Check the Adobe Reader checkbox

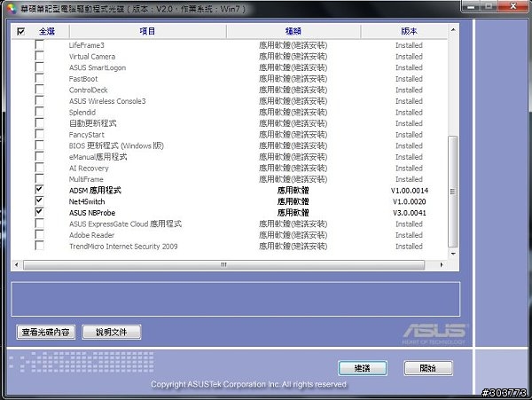coord(39,235)
